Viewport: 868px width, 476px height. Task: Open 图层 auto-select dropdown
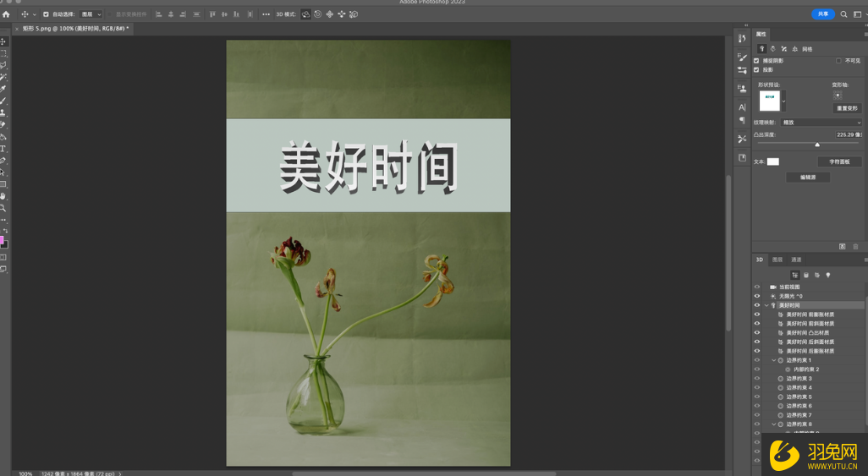91,14
